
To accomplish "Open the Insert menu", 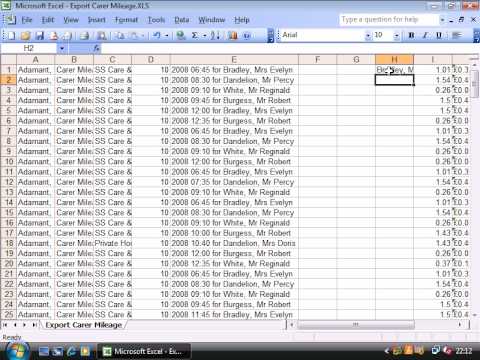I will [96, 20].
